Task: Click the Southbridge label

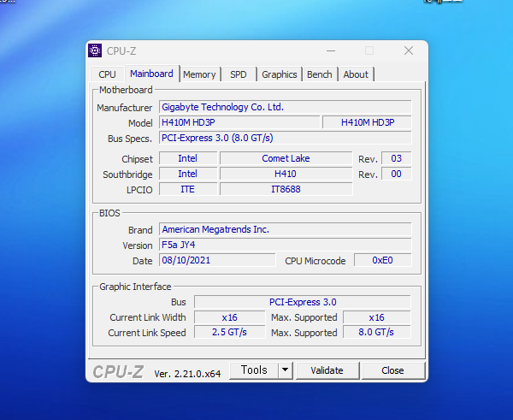Action: pos(127,175)
